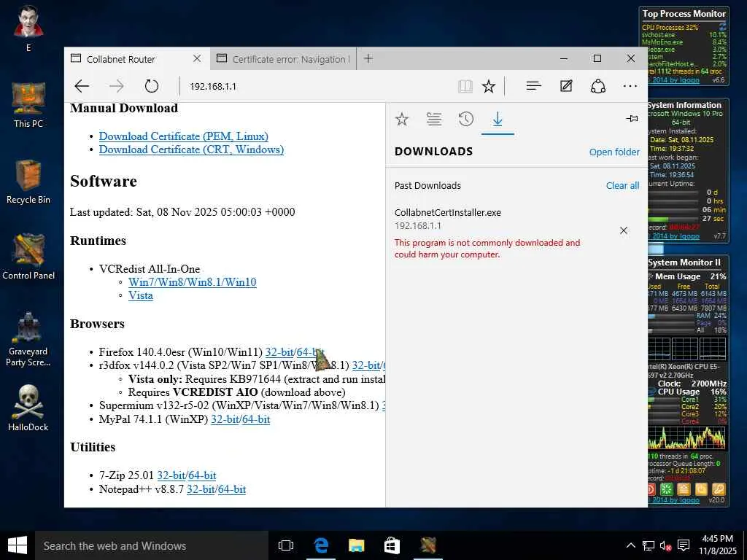Click Igogo link in System Information gadget

coord(676,236)
